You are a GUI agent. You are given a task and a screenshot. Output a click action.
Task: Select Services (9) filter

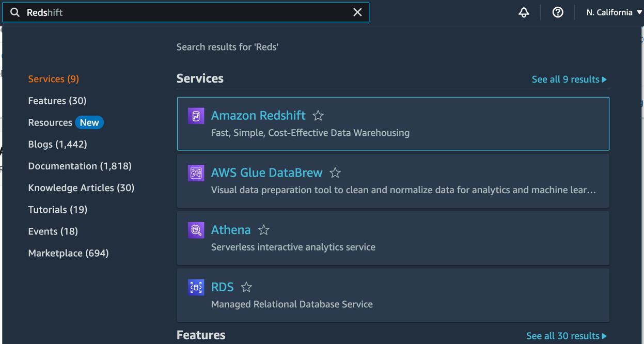(x=54, y=79)
